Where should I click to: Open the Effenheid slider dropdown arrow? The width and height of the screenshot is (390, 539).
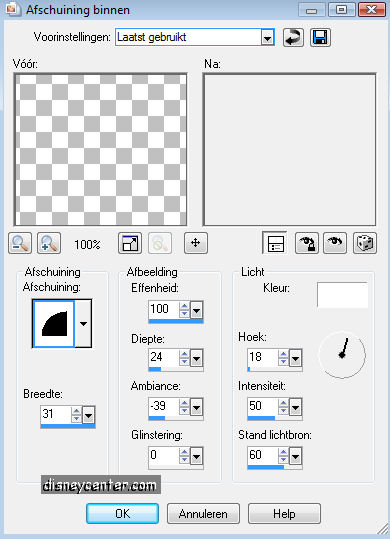click(197, 311)
